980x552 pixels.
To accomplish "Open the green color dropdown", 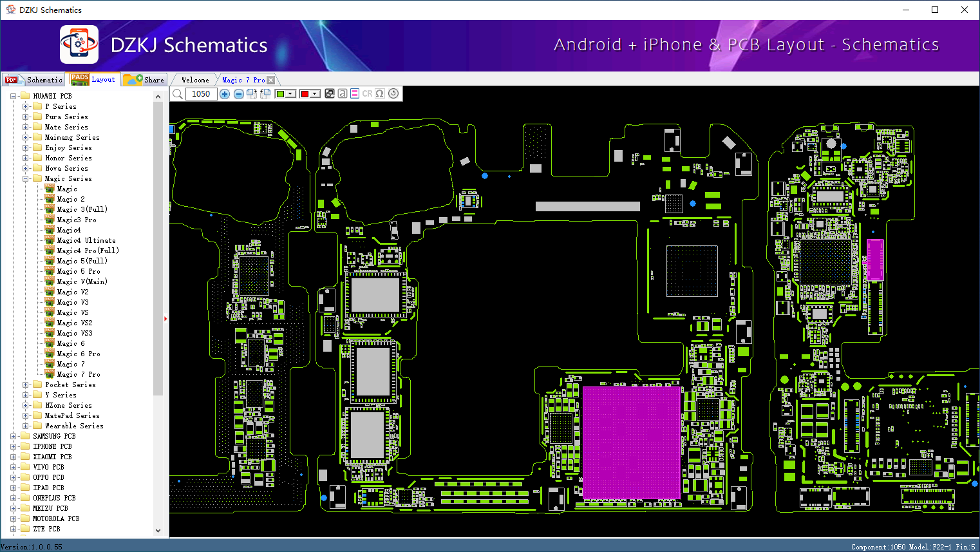I will pos(290,94).
